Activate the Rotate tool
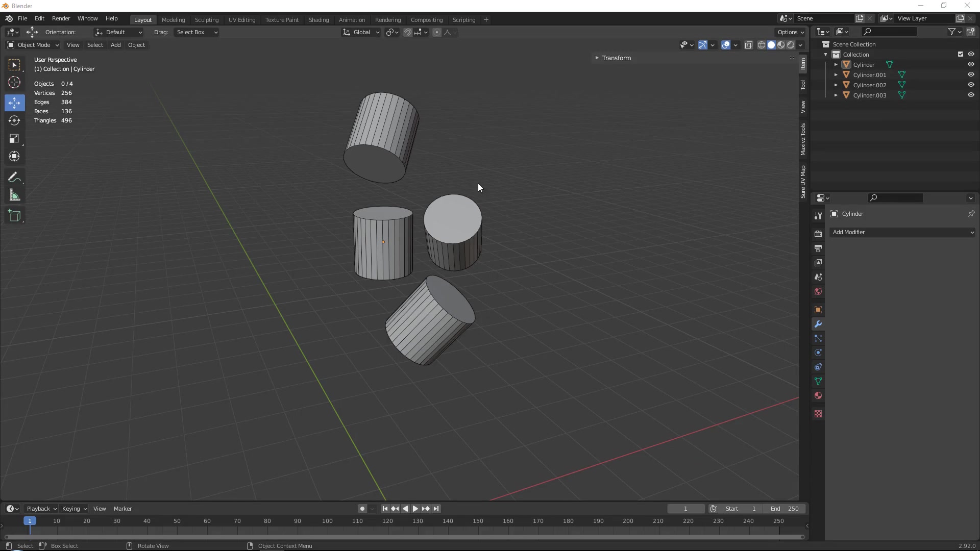The height and width of the screenshot is (551, 980). click(14, 120)
